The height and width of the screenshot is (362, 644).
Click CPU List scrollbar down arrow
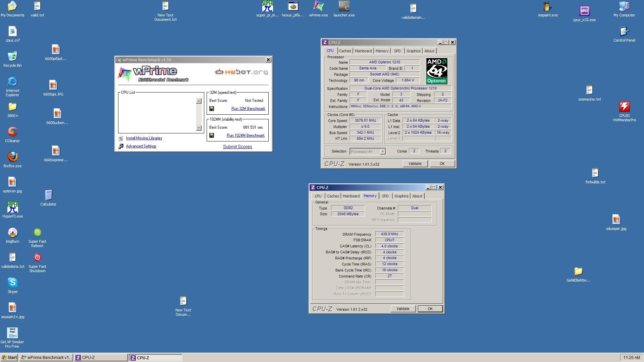(199, 128)
